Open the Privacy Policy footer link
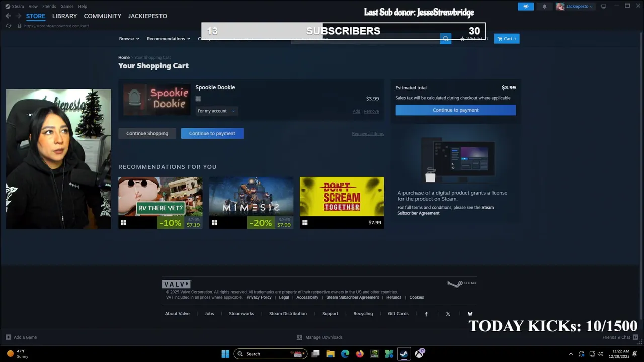The image size is (644, 362). [x=259, y=297]
